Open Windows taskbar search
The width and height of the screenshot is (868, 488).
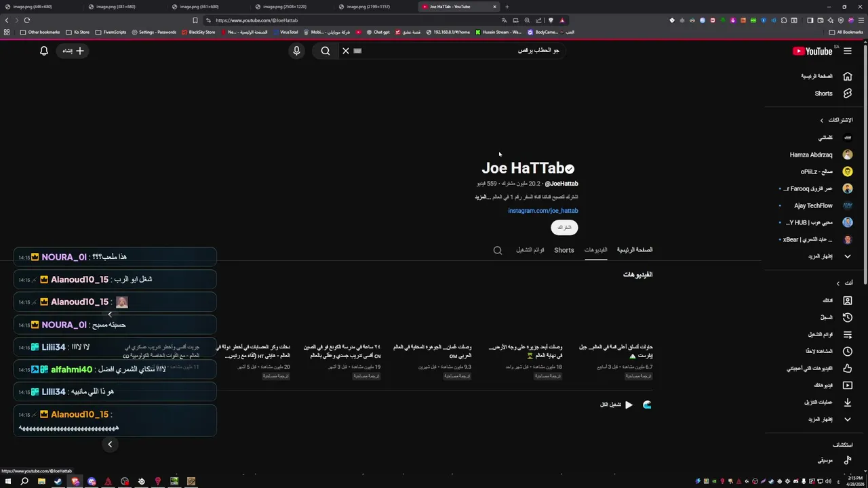(24, 481)
